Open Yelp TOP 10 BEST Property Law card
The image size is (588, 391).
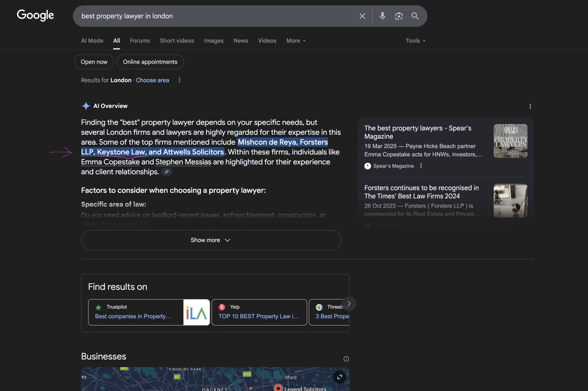(259, 312)
